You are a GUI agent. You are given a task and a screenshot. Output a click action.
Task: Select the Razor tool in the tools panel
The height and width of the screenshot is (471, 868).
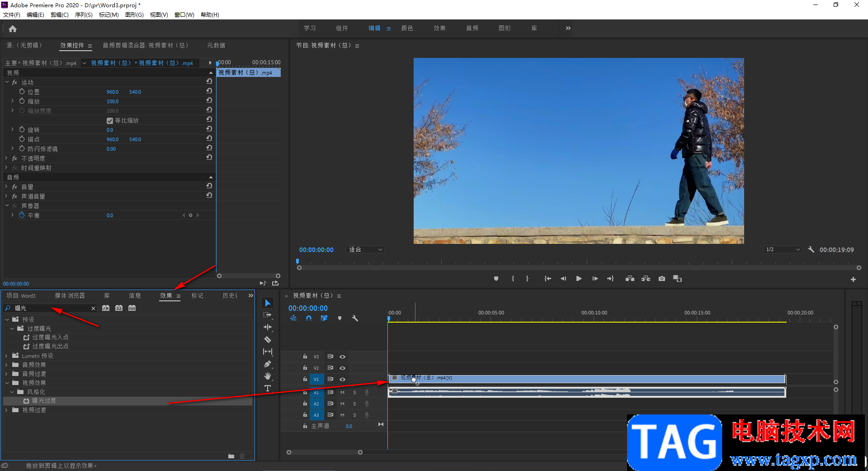(x=268, y=339)
